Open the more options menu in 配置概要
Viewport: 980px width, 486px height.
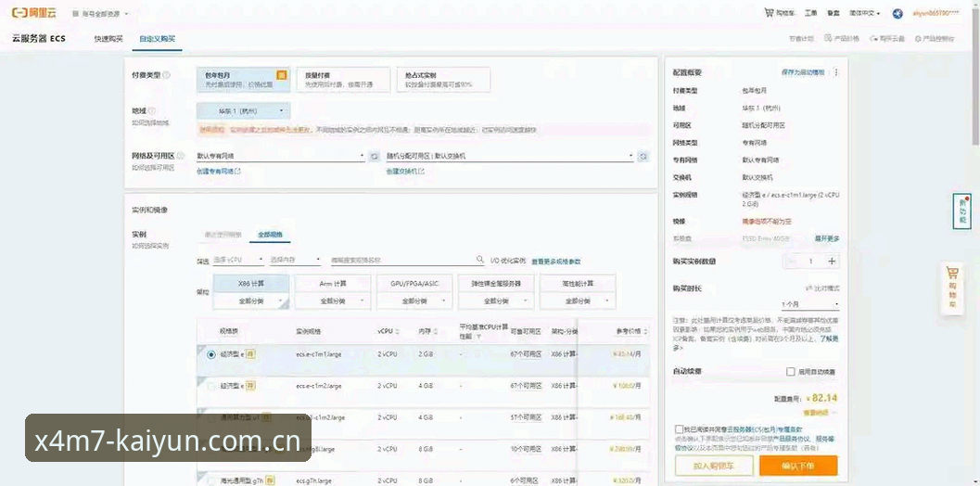coord(836,72)
